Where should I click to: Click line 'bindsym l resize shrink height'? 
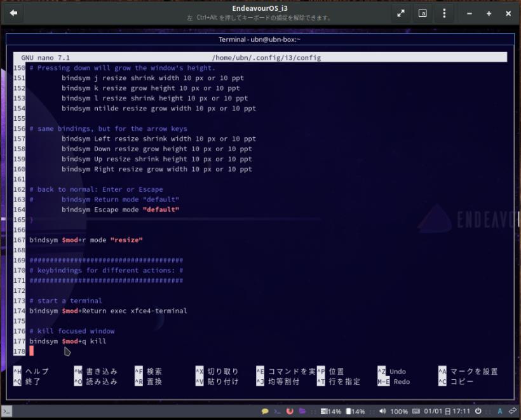tap(154, 98)
